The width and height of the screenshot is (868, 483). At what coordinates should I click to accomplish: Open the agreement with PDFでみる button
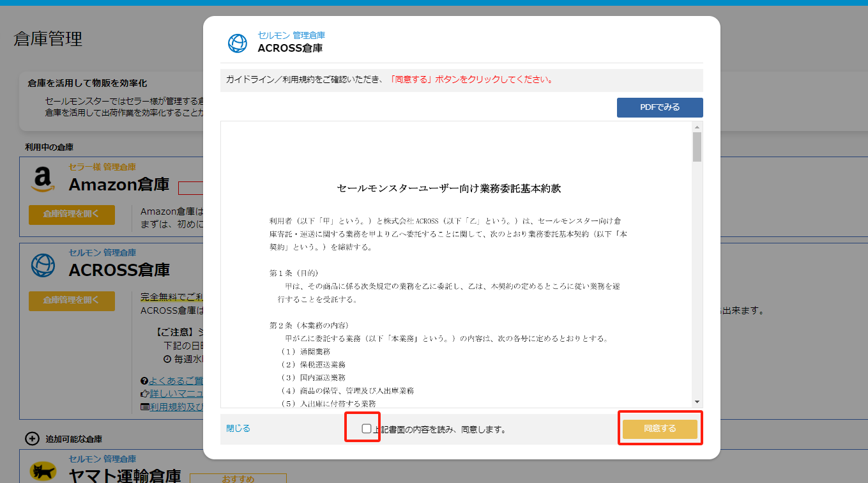tap(660, 107)
